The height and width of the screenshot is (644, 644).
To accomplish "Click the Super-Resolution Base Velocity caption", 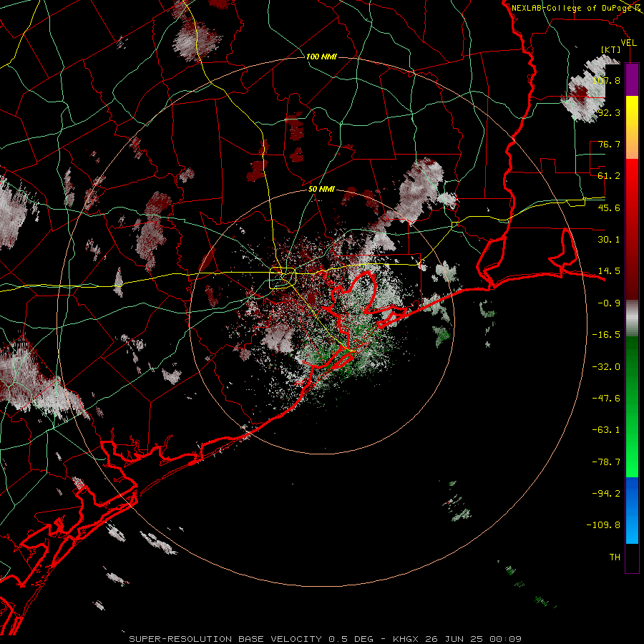I will [326, 639].
